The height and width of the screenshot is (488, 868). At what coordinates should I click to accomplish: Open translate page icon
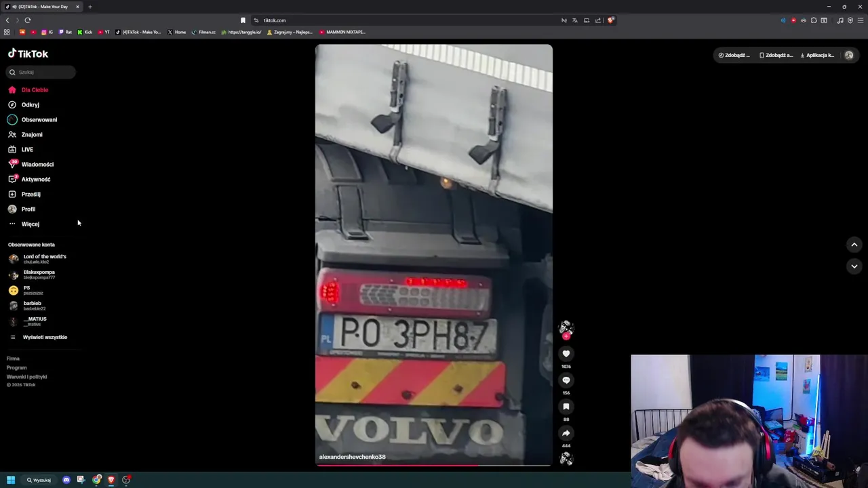575,20
